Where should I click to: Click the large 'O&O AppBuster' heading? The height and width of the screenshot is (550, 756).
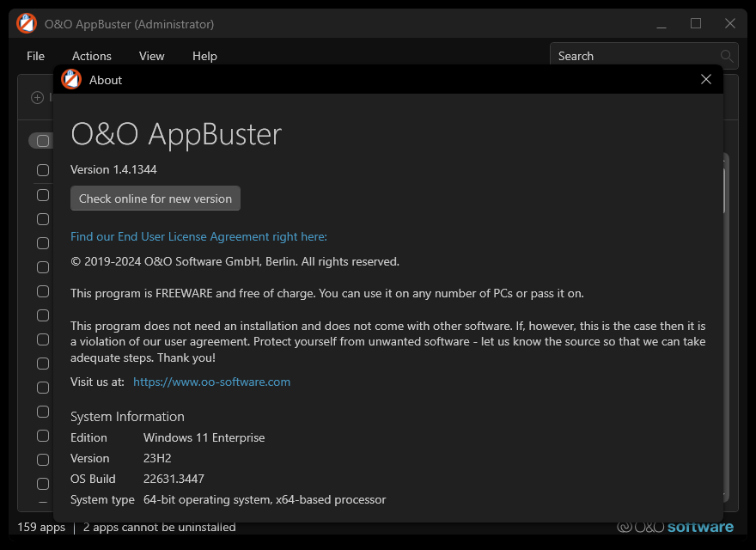tap(176, 134)
